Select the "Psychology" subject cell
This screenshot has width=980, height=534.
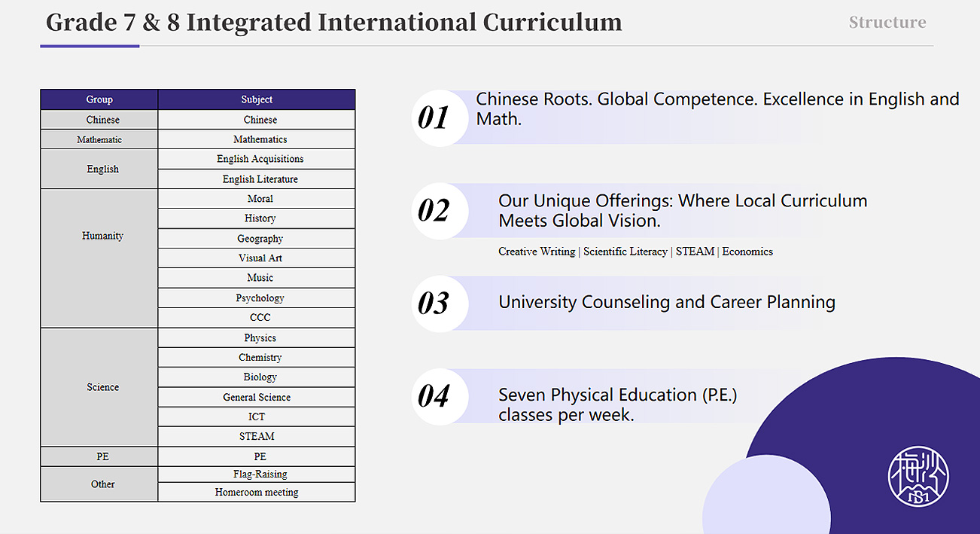coord(257,298)
